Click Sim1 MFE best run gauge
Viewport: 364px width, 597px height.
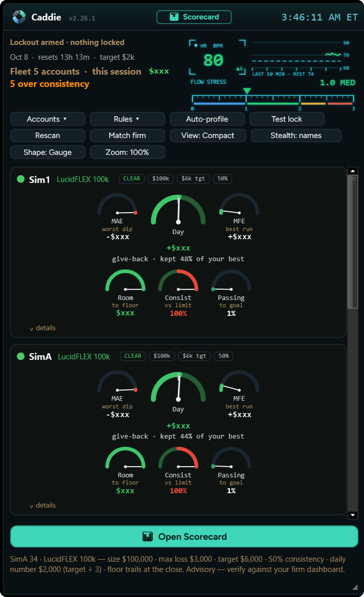pos(239,204)
